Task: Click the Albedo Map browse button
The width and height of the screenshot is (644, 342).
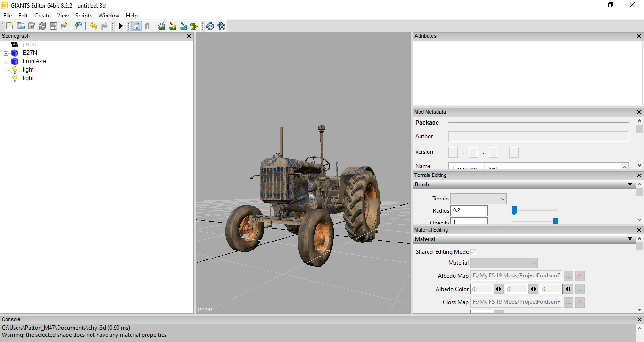Action: click(x=569, y=276)
